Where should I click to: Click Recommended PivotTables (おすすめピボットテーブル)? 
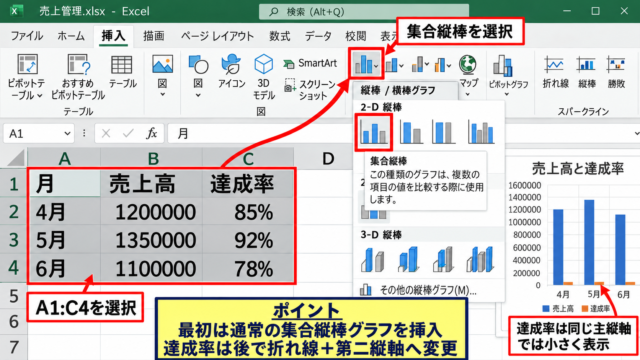coord(78,77)
